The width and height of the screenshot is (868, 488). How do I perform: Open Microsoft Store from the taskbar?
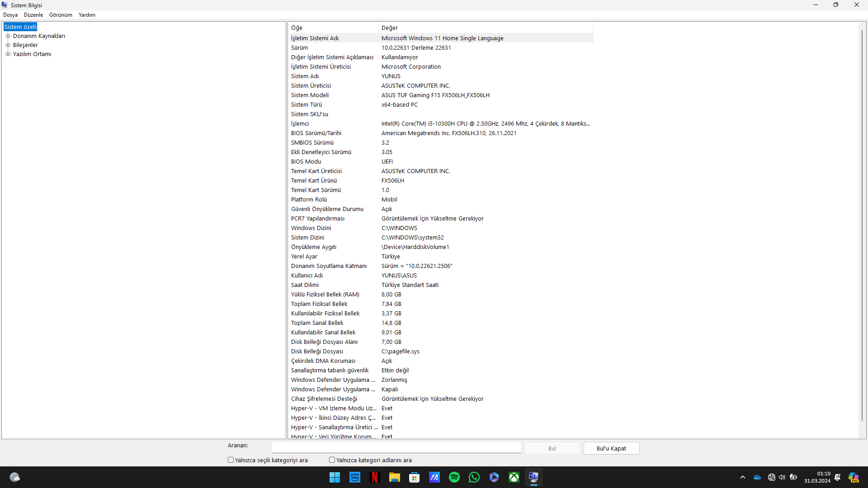414,477
